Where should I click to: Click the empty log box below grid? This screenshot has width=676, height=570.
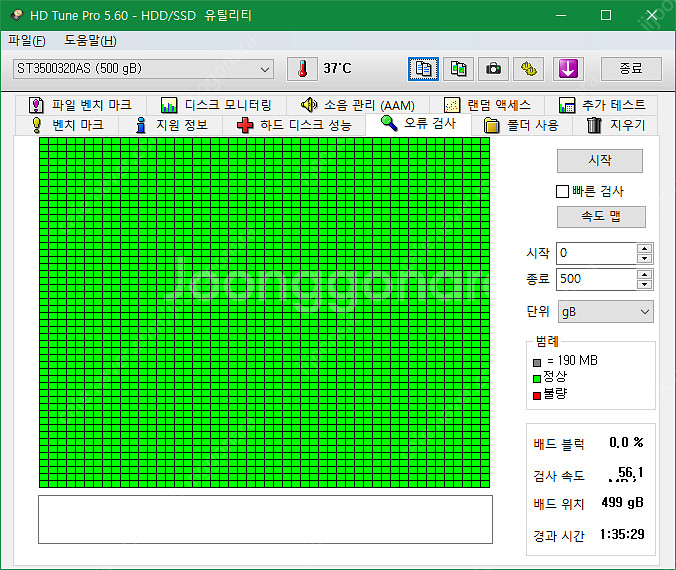tap(265, 520)
